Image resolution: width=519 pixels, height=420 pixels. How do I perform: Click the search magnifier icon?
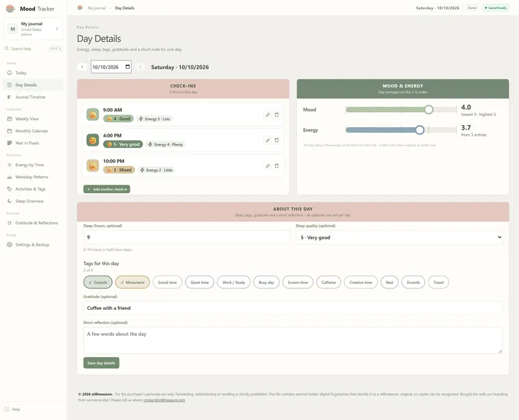(x=6, y=49)
